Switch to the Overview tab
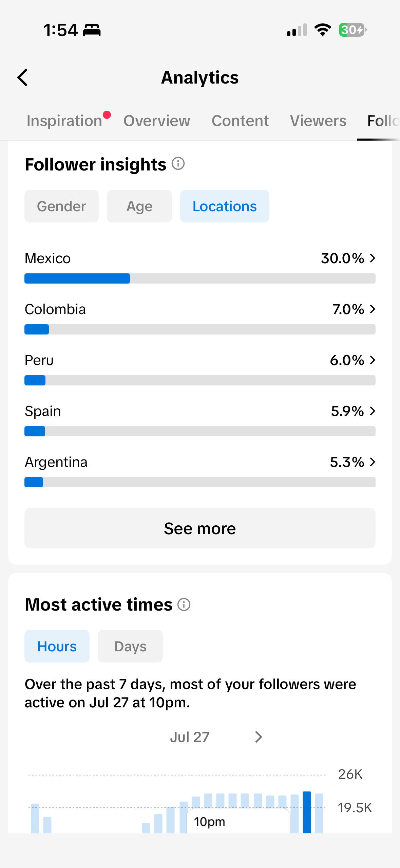The height and width of the screenshot is (868, 400). point(157,121)
